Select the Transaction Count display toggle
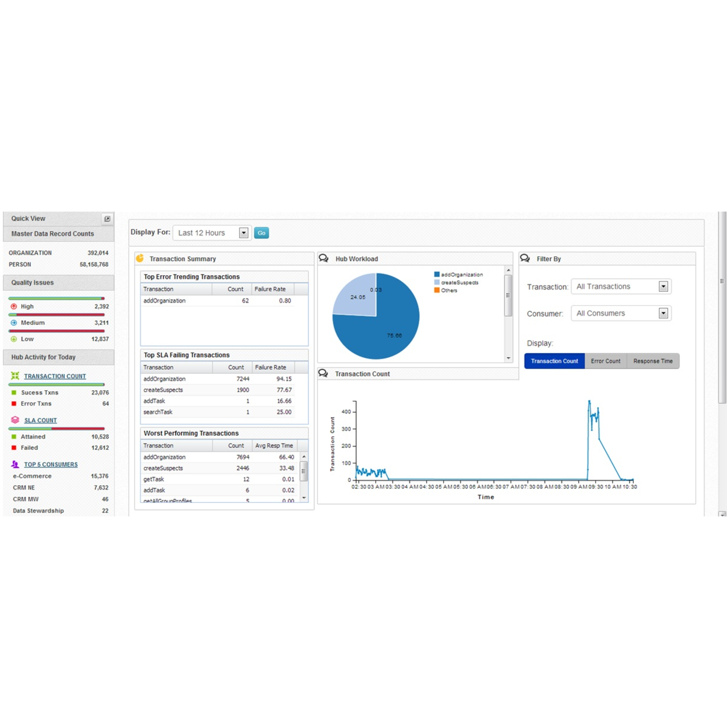Image resolution: width=728 pixels, height=728 pixels. click(554, 361)
